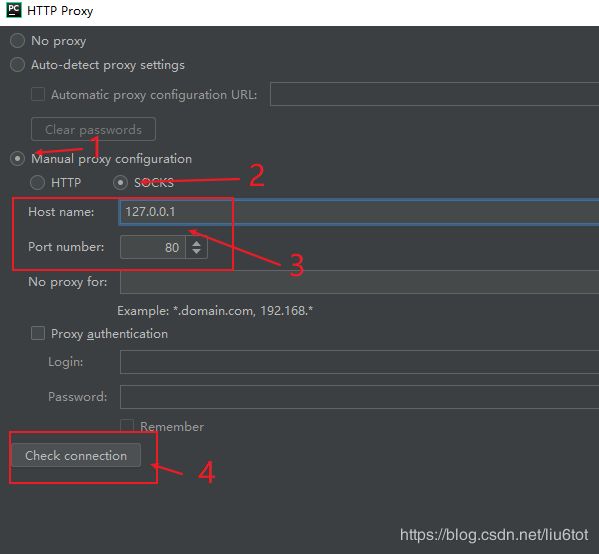599x554 pixels.
Task: Tick the Remember checkbox
Action: 127,426
